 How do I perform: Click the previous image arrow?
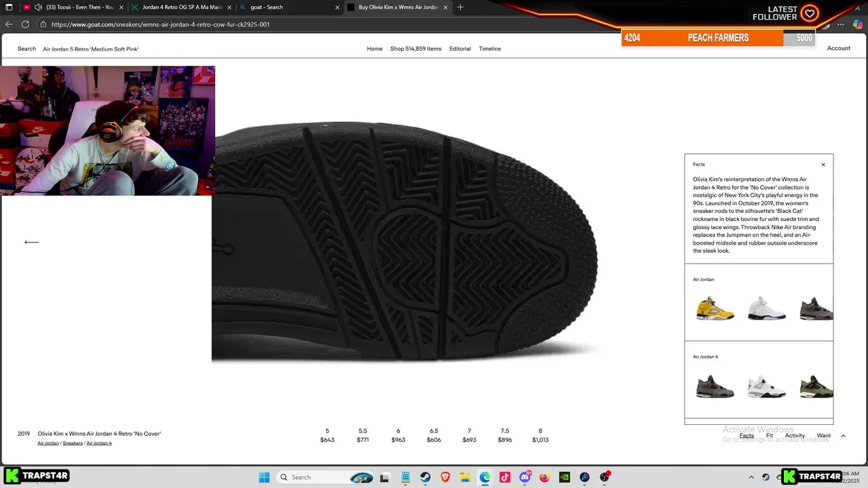(x=31, y=242)
